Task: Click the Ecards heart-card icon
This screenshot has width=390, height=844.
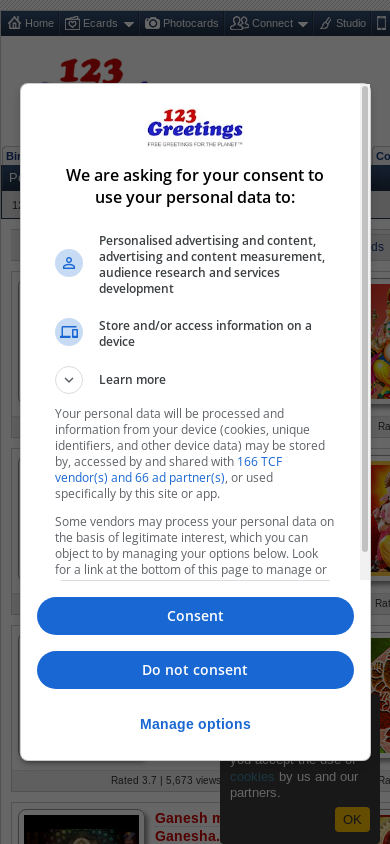Action: pyautogui.click(x=72, y=23)
